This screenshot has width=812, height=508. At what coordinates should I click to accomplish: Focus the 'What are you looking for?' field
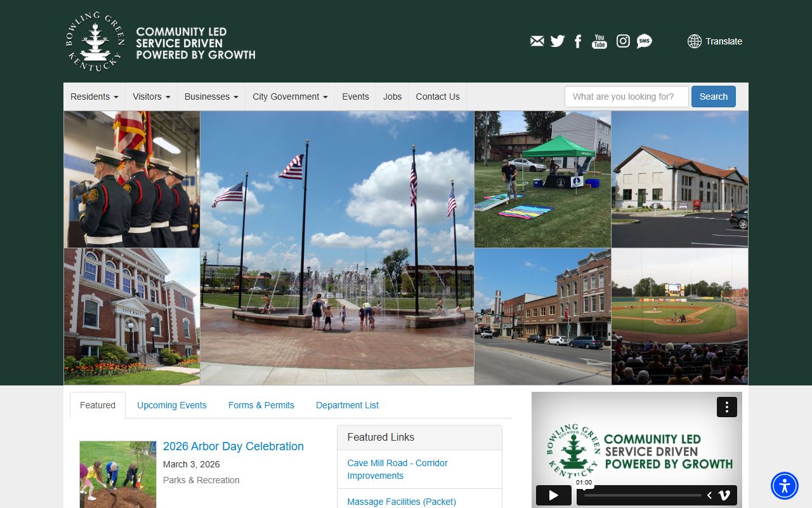[627, 97]
